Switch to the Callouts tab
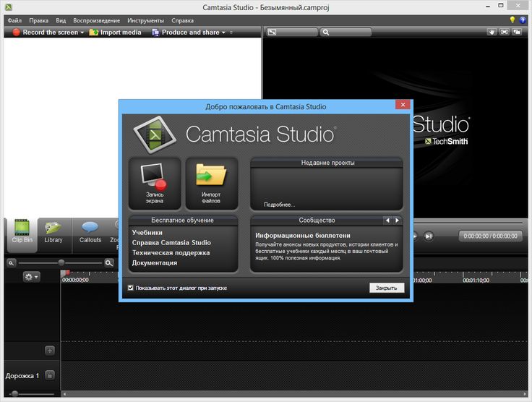532x402 pixels. point(90,231)
